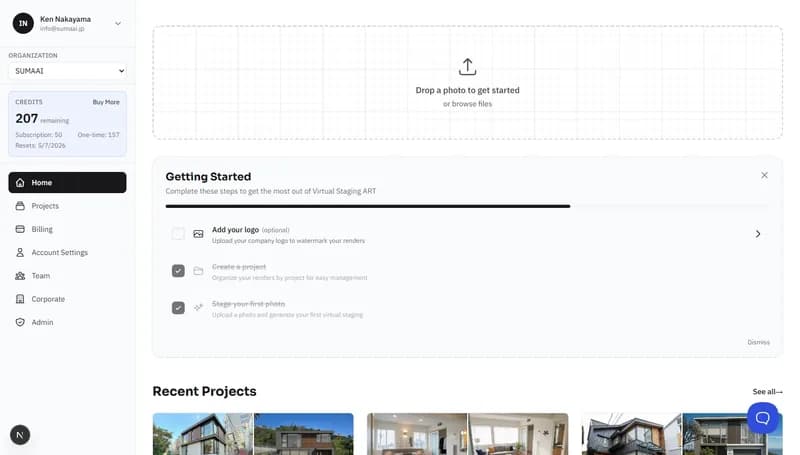
Task: Close the Getting Started card with X
Action: coord(764,175)
